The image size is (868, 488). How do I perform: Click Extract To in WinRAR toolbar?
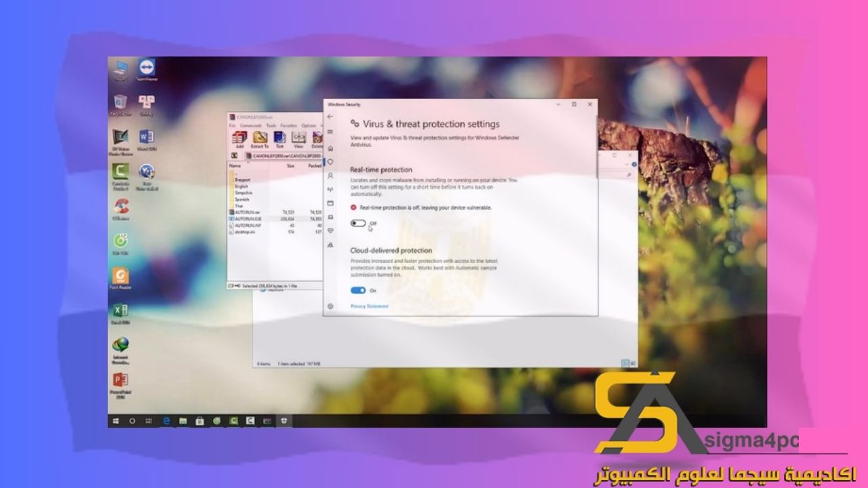tap(260, 140)
